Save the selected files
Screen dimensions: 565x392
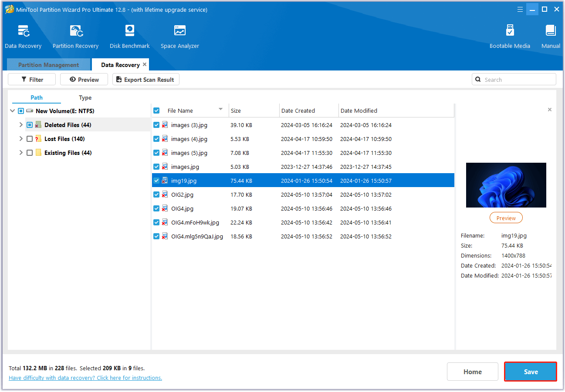[531, 372]
